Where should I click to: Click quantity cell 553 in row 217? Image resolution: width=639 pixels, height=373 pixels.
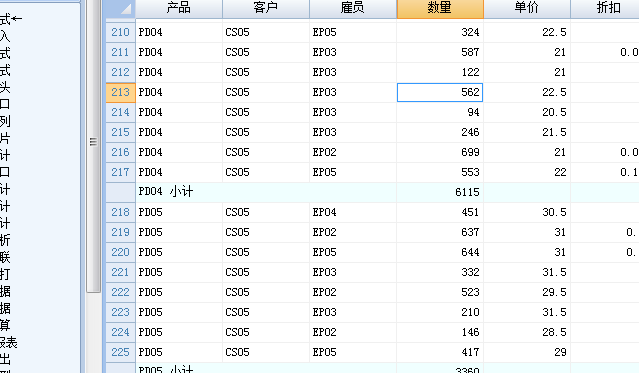point(440,172)
